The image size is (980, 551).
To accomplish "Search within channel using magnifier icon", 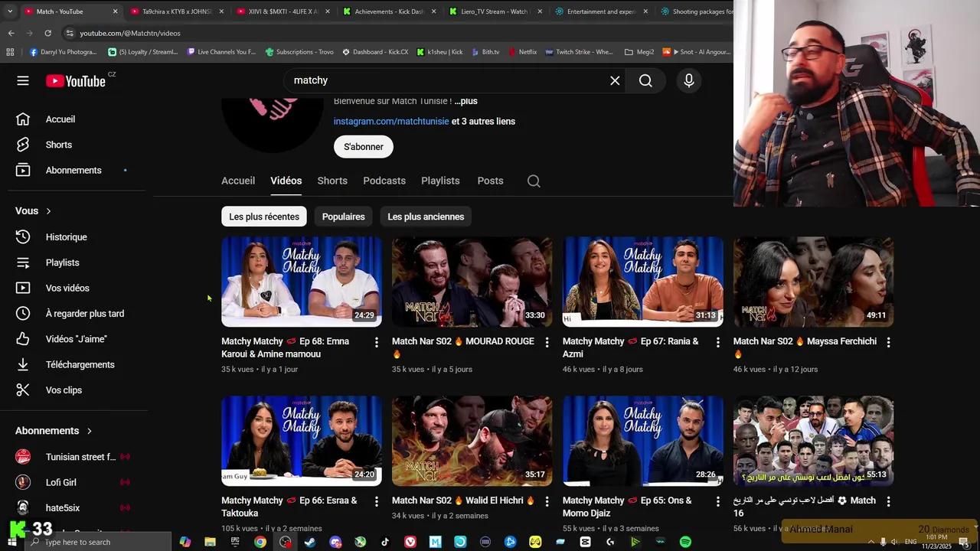I will (534, 181).
